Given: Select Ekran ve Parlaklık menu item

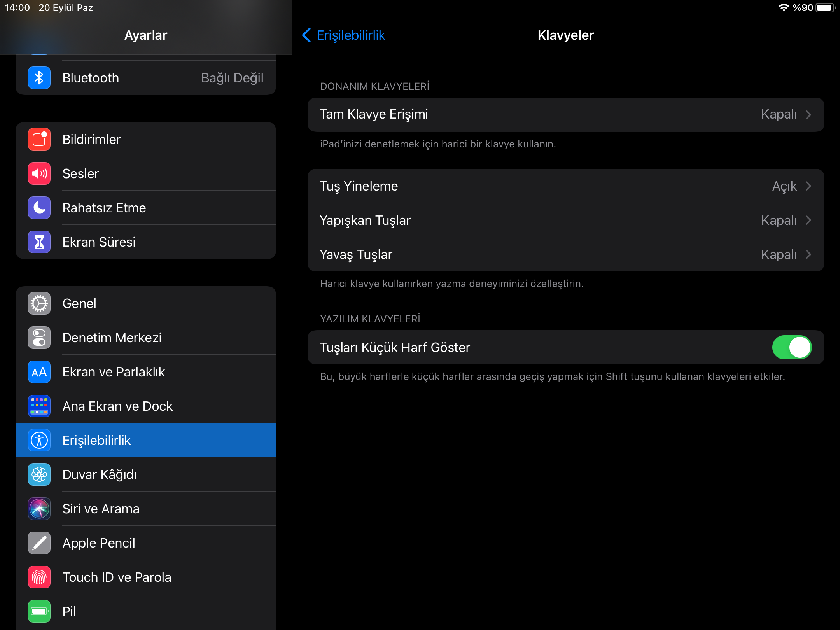Looking at the screenshot, I should [x=114, y=372].
